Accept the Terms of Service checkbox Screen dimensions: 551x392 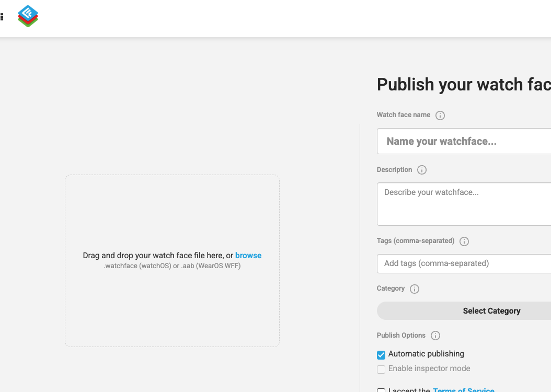coord(381,390)
